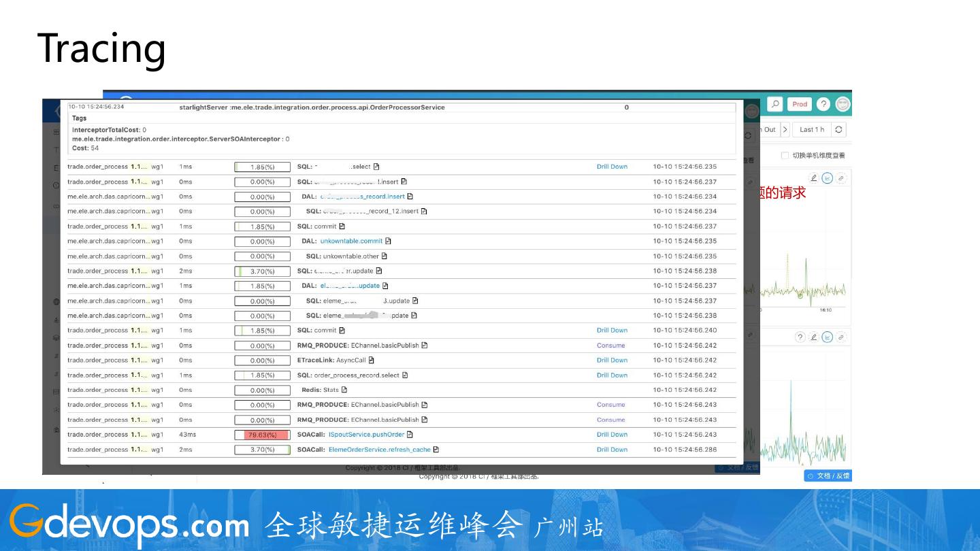Open detail icon next to unkowntable.other
This screenshot has width=980, height=551.
pos(385,256)
